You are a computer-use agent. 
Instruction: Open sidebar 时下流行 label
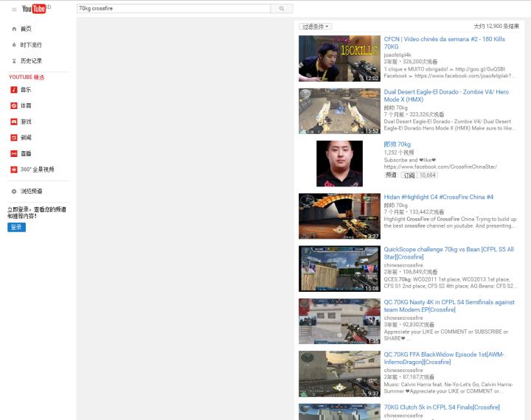[x=31, y=45]
